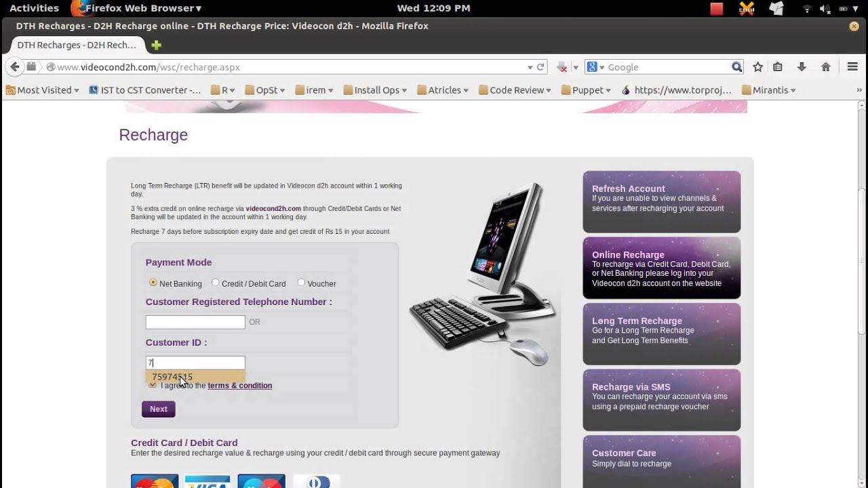Click the download helper icon with red X
Image resolution: width=868 pixels, height=488 pixels.
(561, 67)
